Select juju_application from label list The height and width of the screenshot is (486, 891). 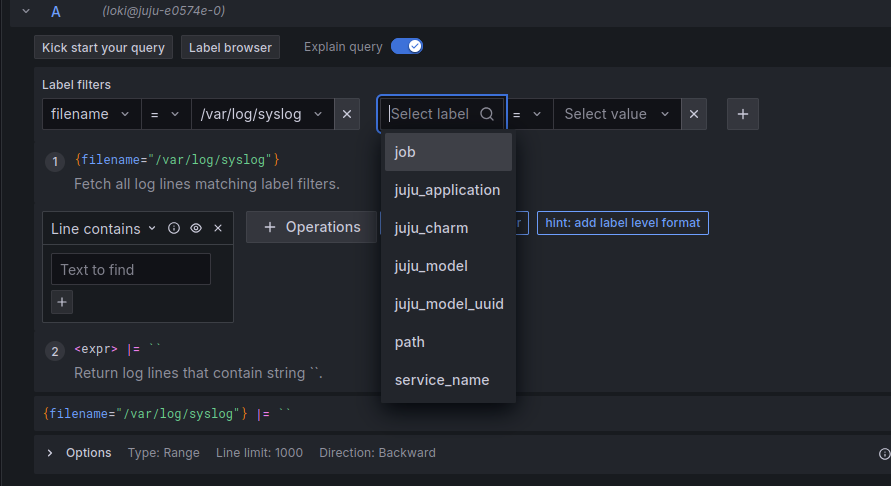pos(447,190)
